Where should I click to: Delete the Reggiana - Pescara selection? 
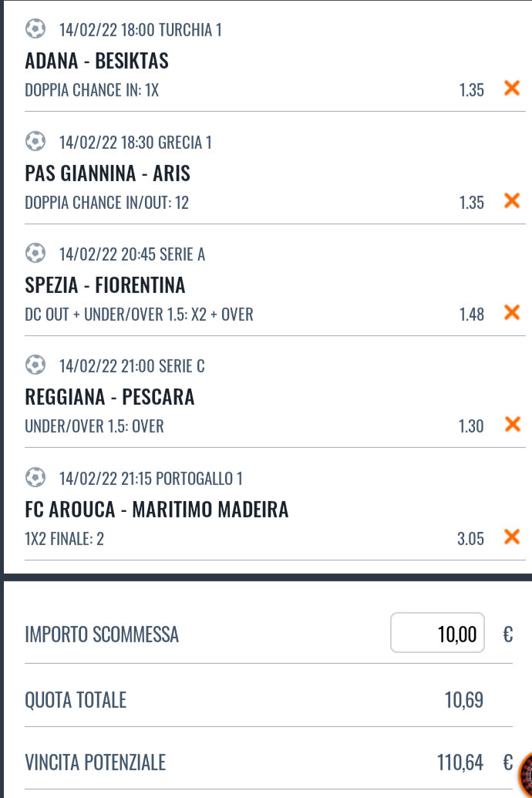(x=511, y=425)
